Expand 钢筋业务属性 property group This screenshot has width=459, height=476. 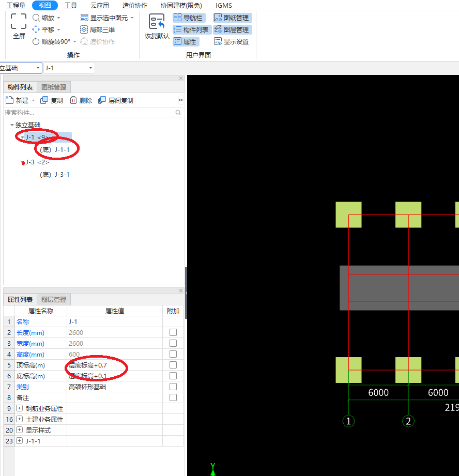(20, 408)
